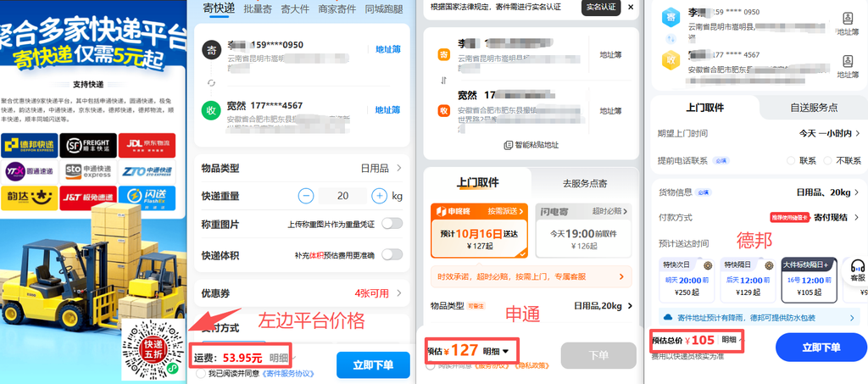Click the 闪送 FlashEx logo
868x384 pixels.
point(147,198)
